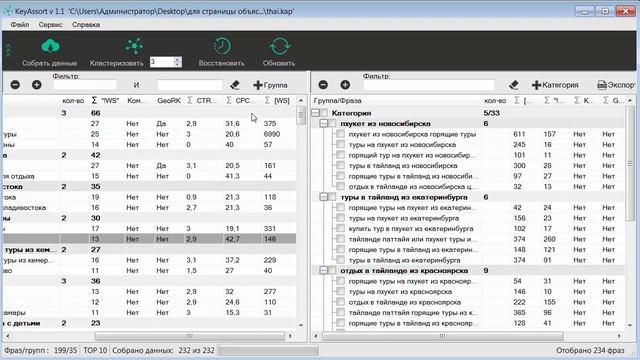Click the clustering strength number field
Viewport: 640px width, 360px height.
click(x=162, y=62)
